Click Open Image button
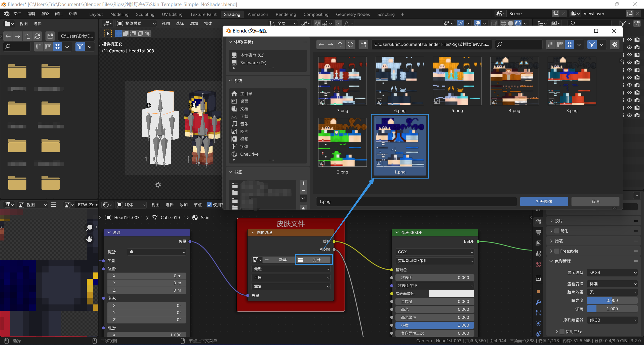 [544, 201]
